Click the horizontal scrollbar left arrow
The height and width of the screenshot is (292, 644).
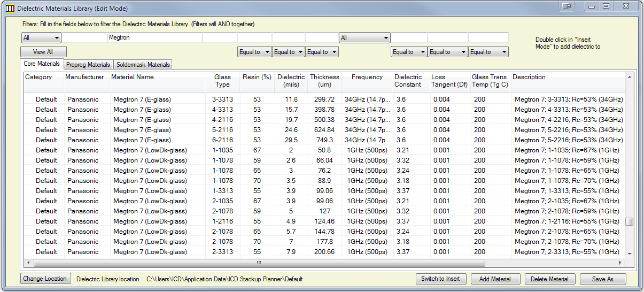tap(28, 263)
